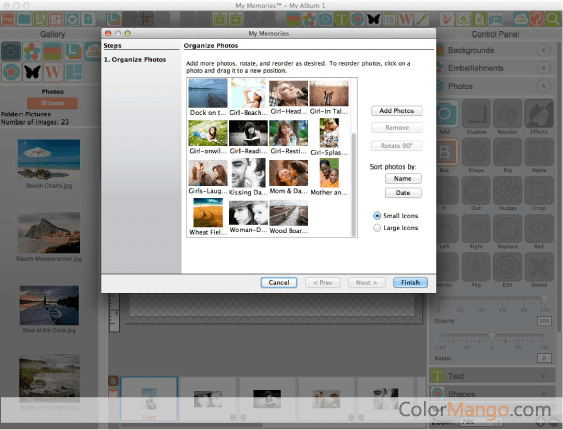Select the 'Girl-Readi...' photo thumbnail

[x=248, y=133]
